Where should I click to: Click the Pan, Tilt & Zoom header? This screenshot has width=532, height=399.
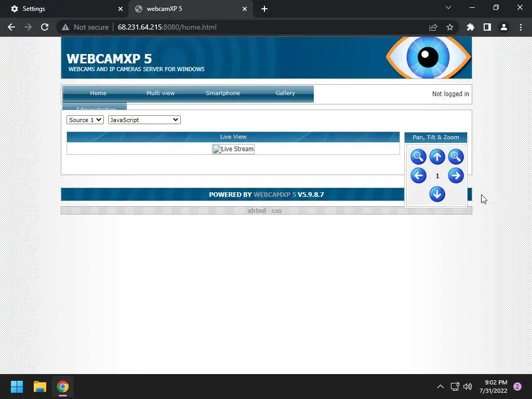(436, 137)
